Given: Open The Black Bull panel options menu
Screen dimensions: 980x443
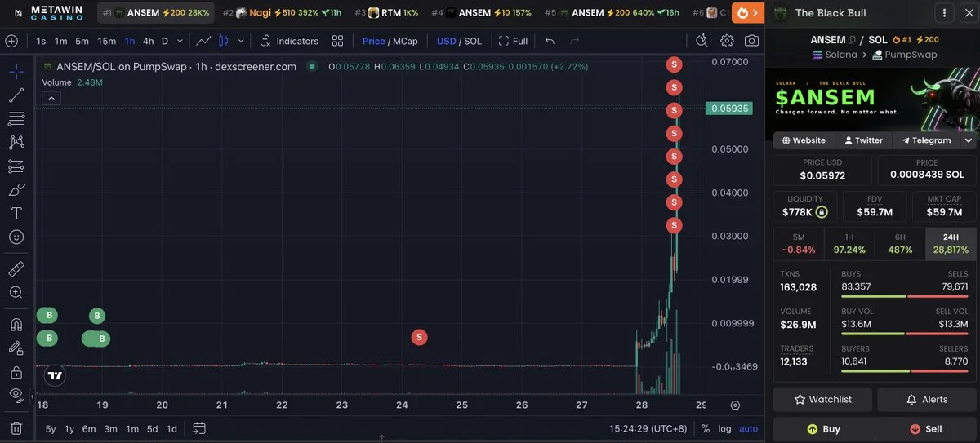Looking at the screenshot, I should (944, 13).
